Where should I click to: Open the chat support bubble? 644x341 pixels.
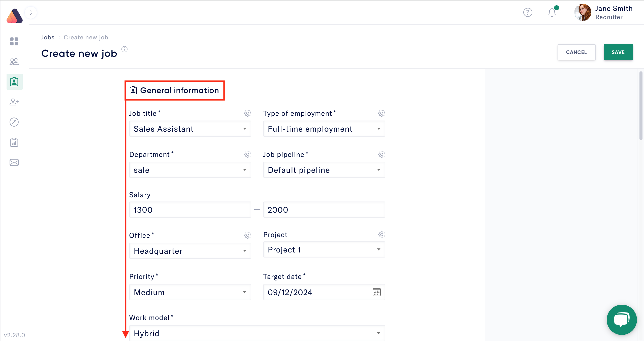point(621,320)
